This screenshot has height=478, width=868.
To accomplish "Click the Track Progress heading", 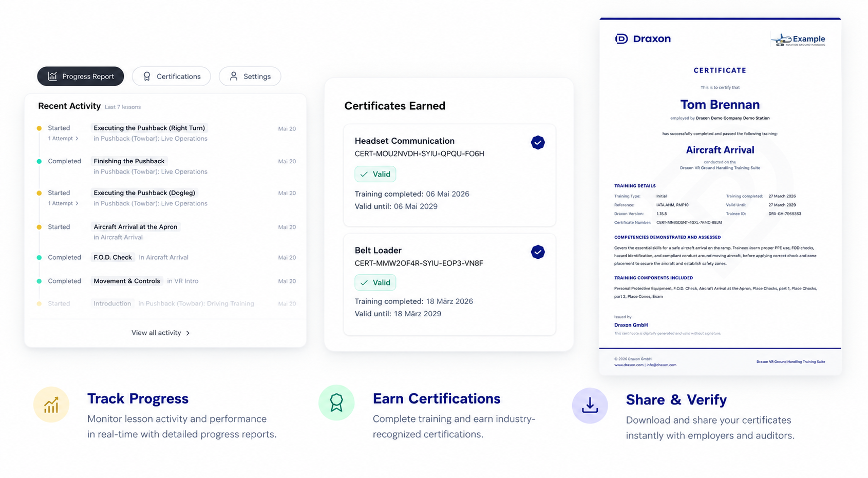I will pos(138,398).
